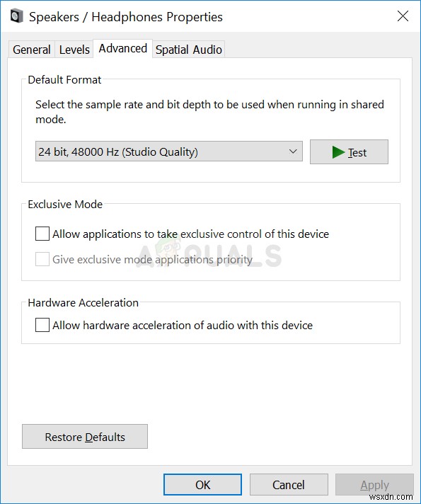This screenshot has width=421, height=504.
Task: Go to the Spatial Audio tab
Action: (x=189, y=50)
